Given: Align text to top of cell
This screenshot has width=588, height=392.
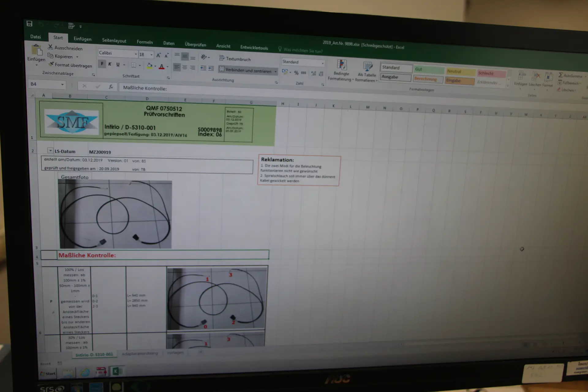Looking at the screenshot, I should coord(177,55).
